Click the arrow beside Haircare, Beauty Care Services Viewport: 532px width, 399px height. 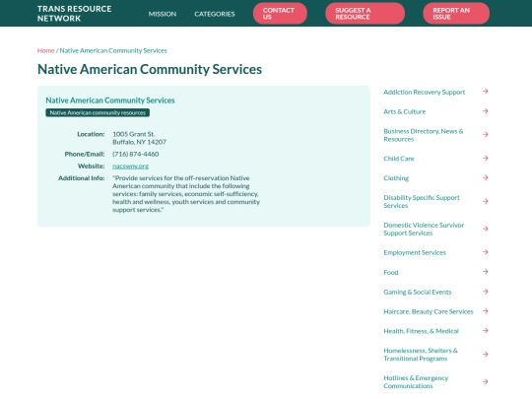click(486, 311)
